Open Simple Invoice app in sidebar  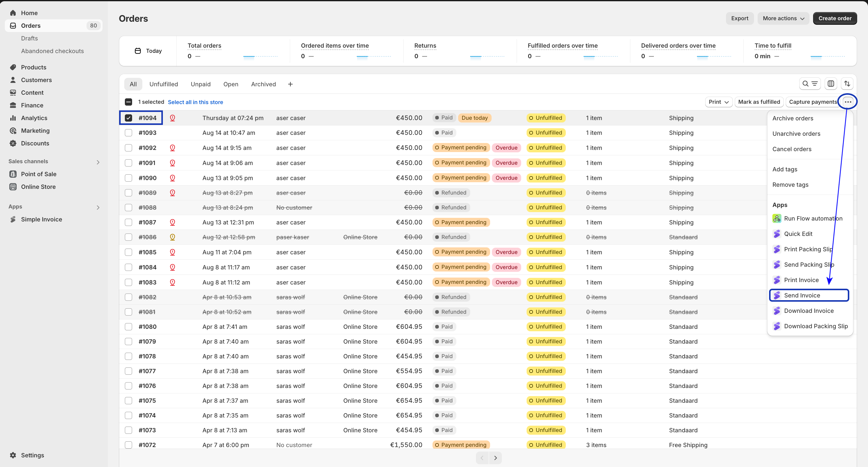coord(41,219)
